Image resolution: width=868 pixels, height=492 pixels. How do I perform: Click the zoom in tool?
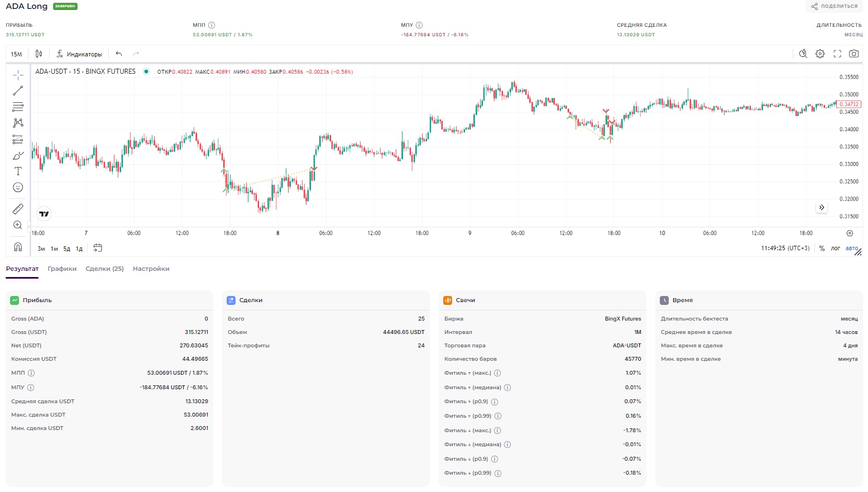(18, 225)
